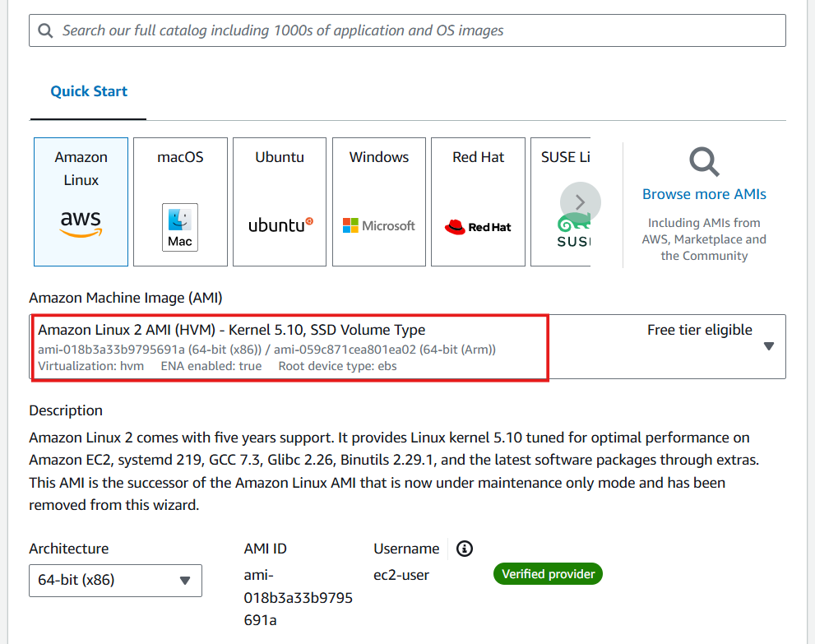The height and width of the screenshot is (644, 815).
Task: Open the Amazon Machine Image dropdown arrow
Action: click(769, 346)
